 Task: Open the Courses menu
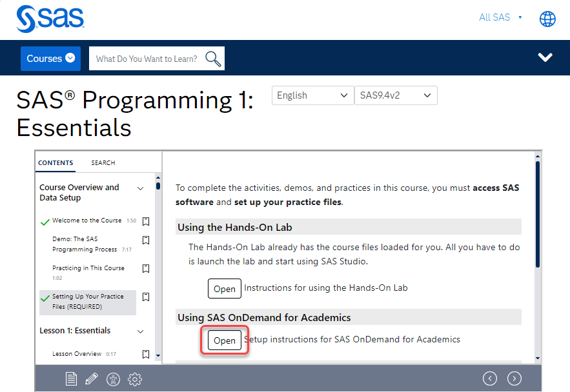pos(50,57)
